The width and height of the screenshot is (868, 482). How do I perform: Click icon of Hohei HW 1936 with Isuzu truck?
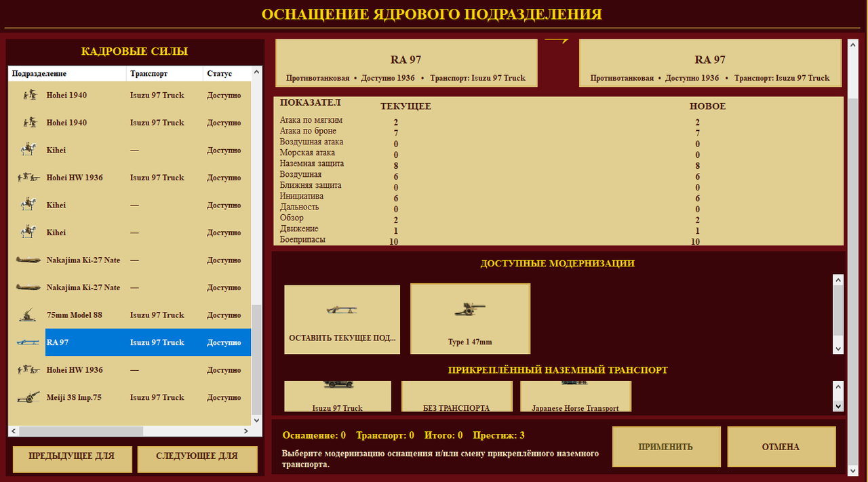[x=28, y=178]
